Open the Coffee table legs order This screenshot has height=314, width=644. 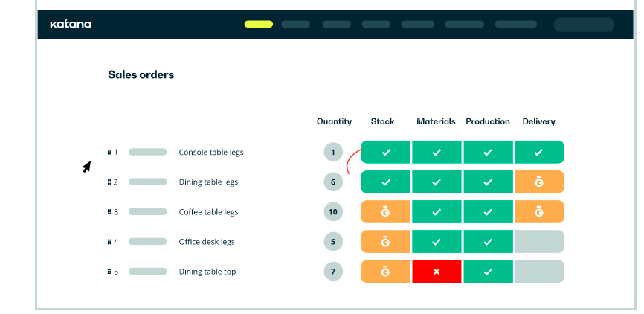pyautogui.click(x=208, y=212)
